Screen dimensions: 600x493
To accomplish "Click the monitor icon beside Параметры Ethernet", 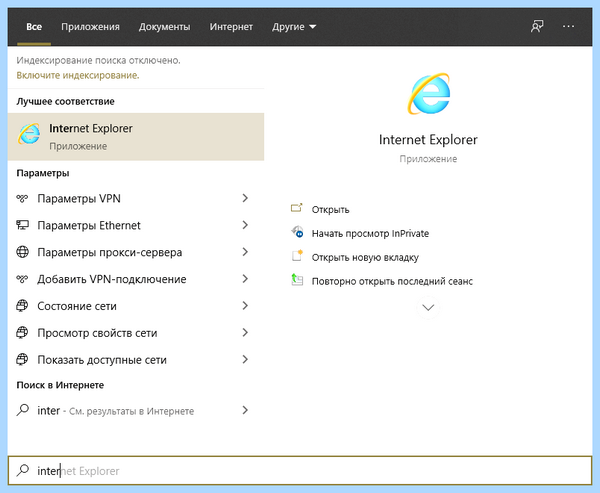I will pos(22,225).
